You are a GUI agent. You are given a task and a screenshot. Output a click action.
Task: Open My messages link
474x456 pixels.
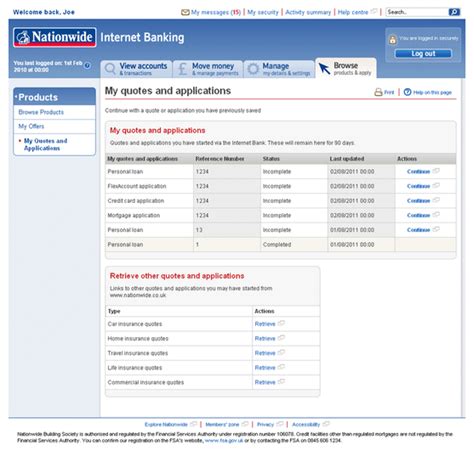[x=216, y=12]
